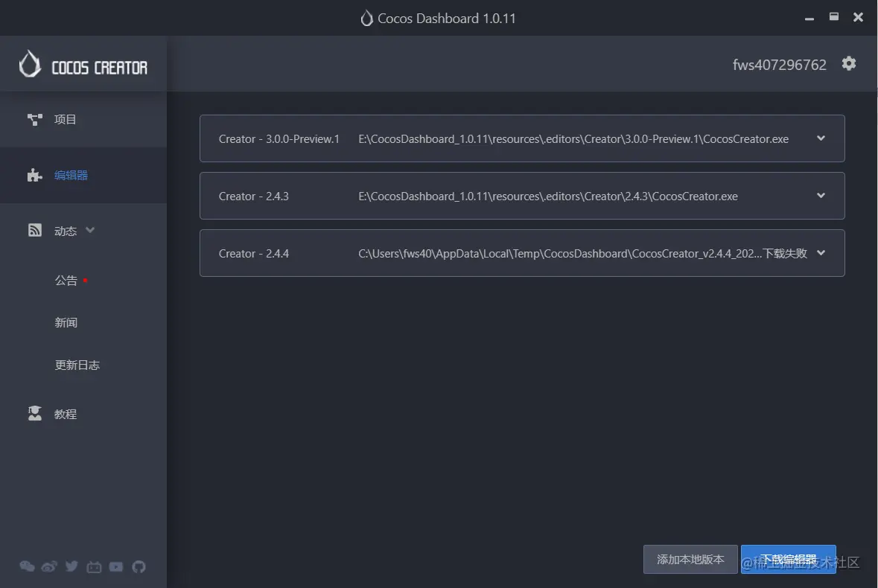Open the 项目 section
The image size is (878, 588).
pos(83,119)
